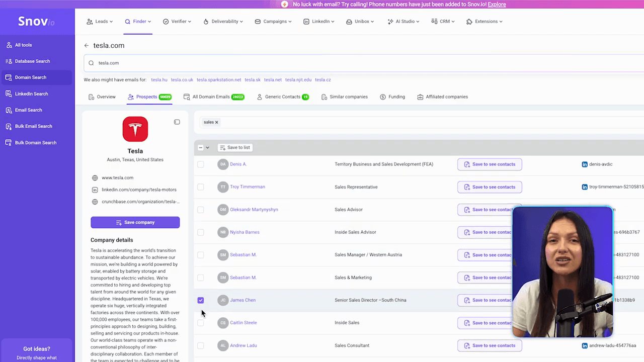
Task: Expand the Leads dropdown menu
Action: 100,22
